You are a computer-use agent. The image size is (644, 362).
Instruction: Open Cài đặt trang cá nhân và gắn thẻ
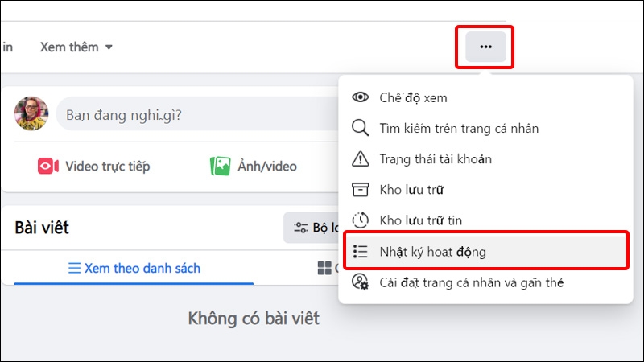pyautogui.click(x=485, y=282)
